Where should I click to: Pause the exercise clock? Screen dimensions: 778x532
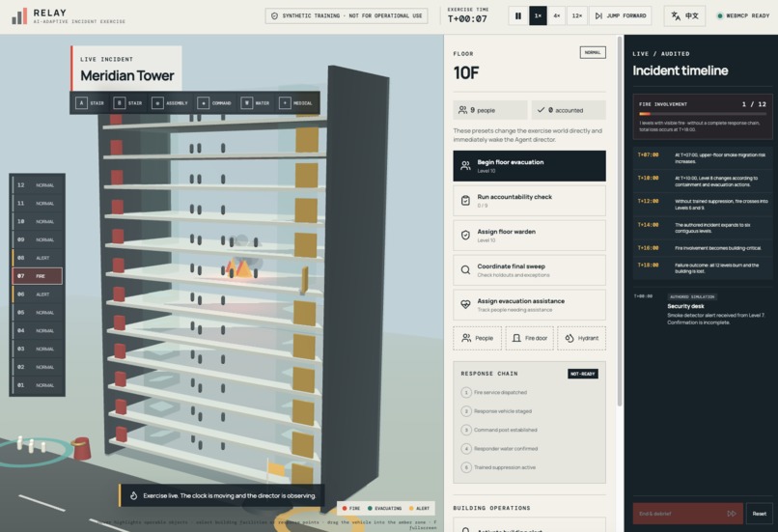[518, 15]
